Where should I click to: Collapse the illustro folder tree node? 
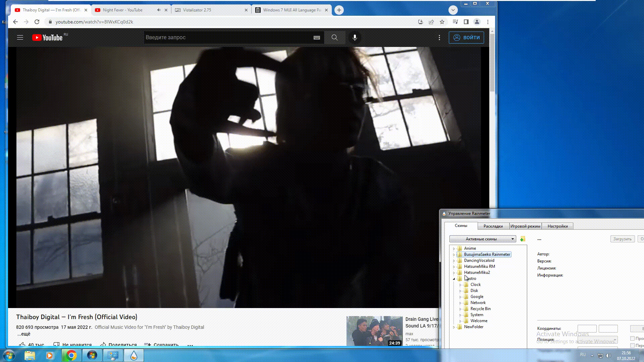454,279
